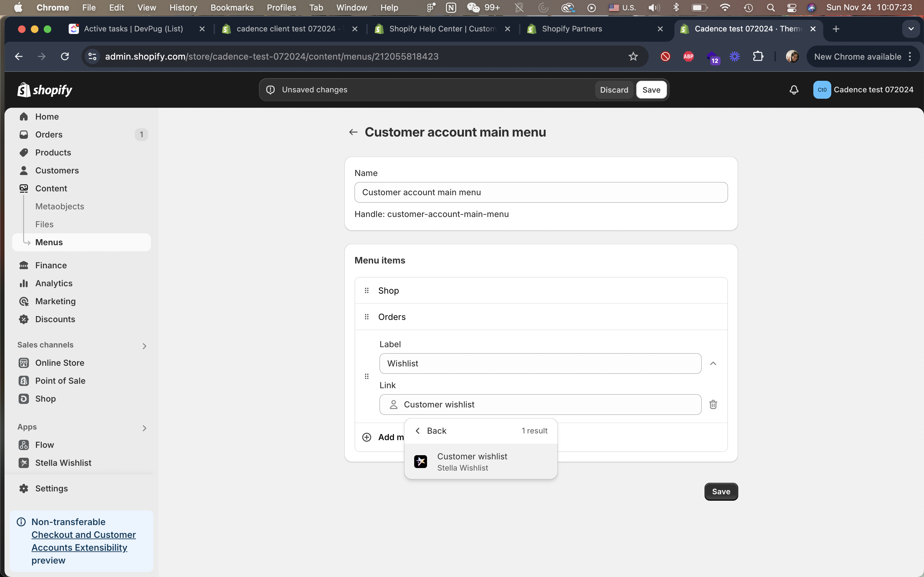This screenshot has height=577, width=924.
Task: Go back using arrow next to page title
Action: (353, 132)
